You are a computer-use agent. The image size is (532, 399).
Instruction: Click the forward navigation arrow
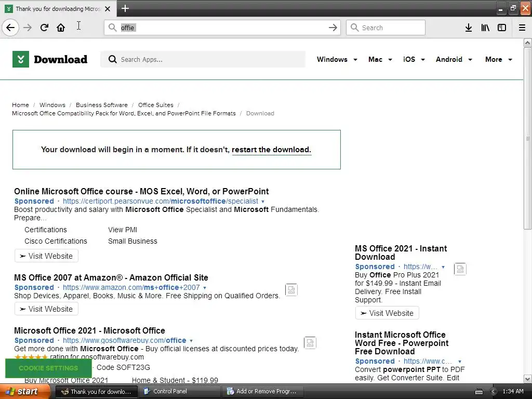28,28
